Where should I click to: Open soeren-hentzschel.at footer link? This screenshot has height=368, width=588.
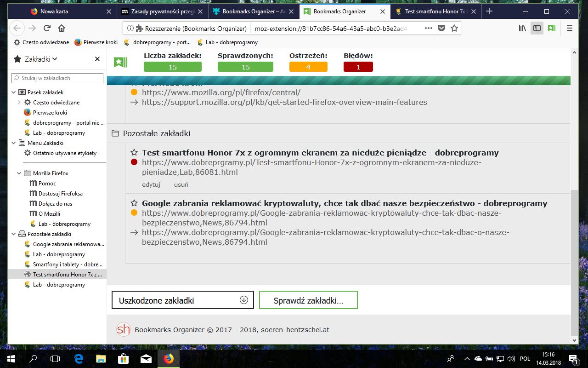click(295, 330)
